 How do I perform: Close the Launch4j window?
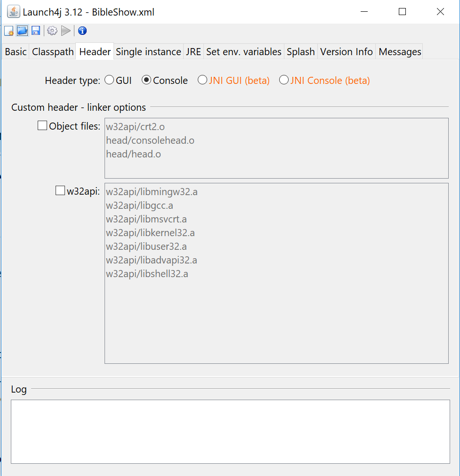tap(440, 12)
